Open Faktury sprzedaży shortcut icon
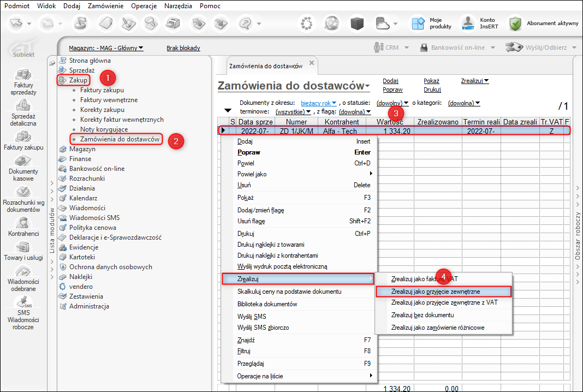This screenshot has width=583, height=392. tap(23, 74)
